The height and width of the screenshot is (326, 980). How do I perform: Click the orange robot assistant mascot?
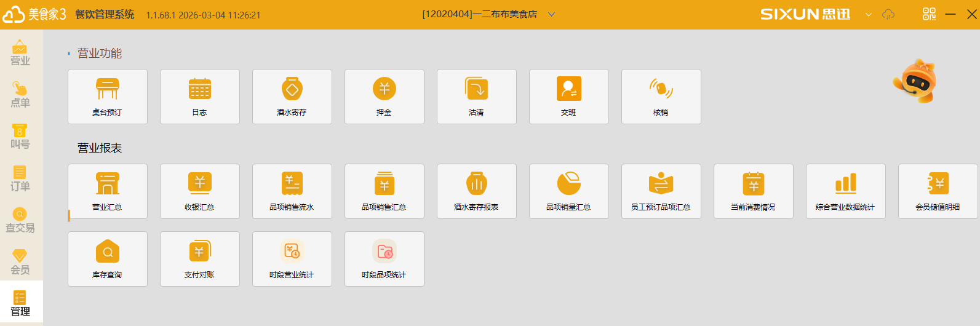(x=915, y=81)
